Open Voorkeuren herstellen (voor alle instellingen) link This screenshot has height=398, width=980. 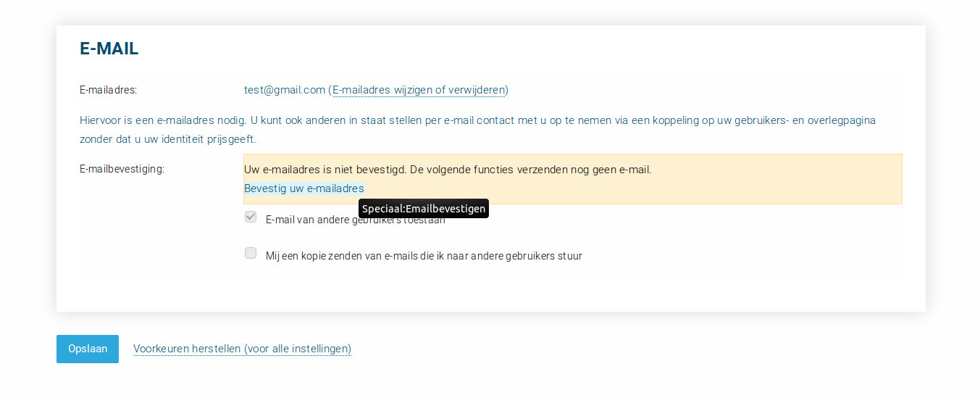point(242,349)
